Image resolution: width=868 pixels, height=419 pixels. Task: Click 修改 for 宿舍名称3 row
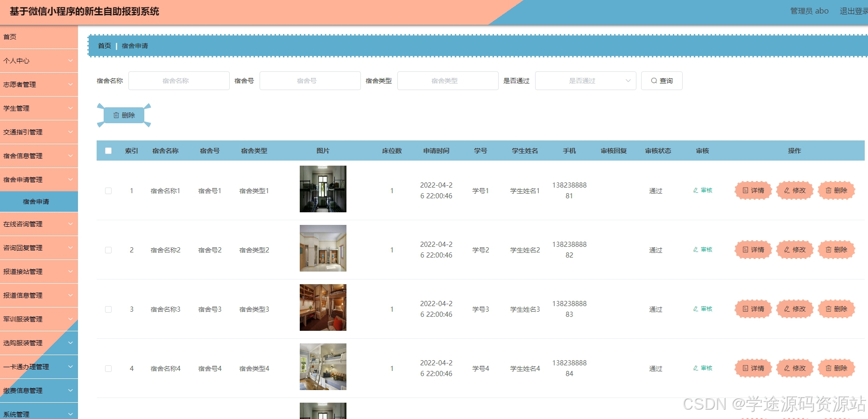click(795, 309)
